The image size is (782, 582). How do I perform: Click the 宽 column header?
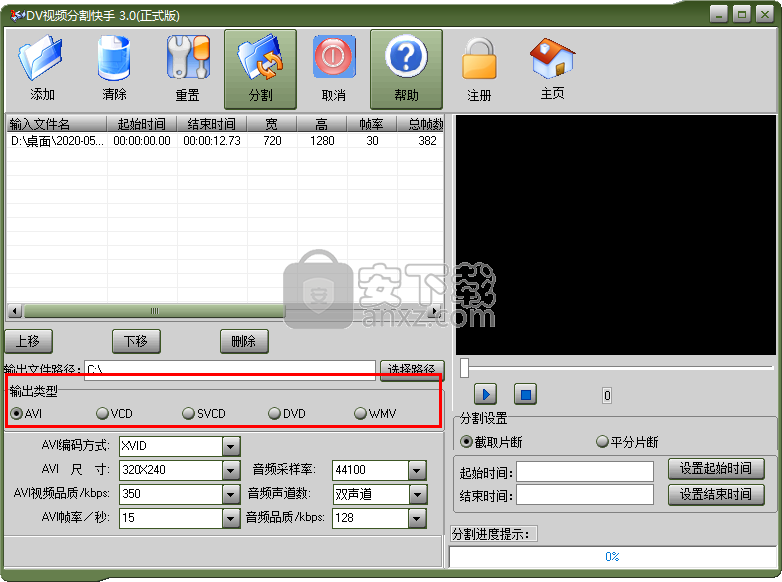click(272, 124)
